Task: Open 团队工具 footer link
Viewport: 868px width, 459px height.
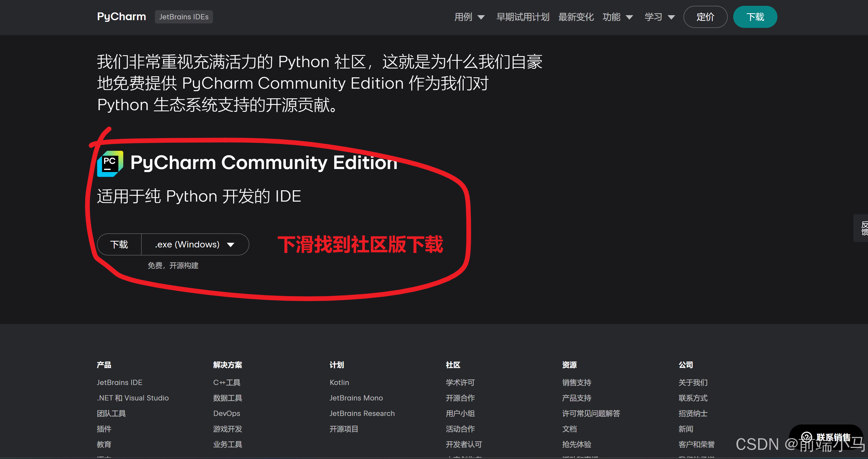Action: (x=111, y=413)
